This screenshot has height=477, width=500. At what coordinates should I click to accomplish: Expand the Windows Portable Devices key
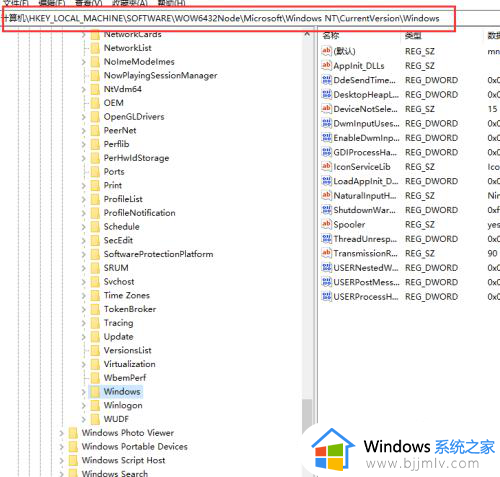tap(61, 446)
